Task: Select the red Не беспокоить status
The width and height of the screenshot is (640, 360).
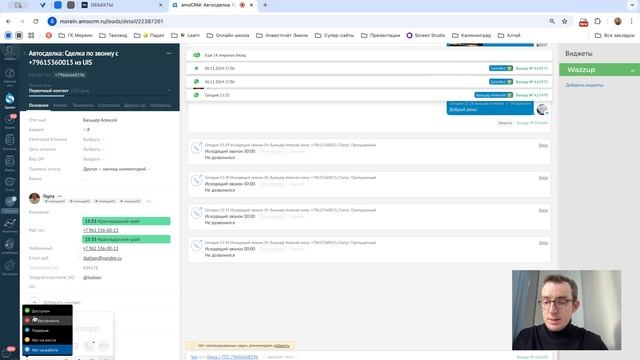Action: (x=47, y=320)
